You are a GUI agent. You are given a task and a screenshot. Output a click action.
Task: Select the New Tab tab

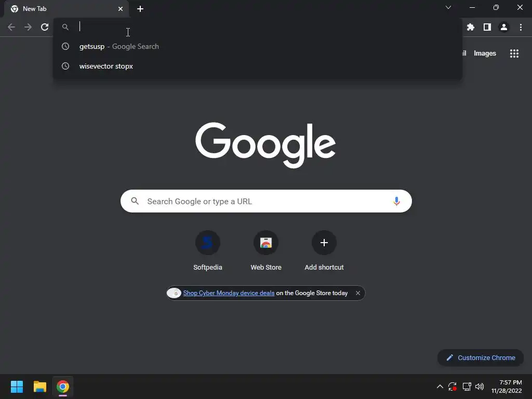pyautogui.click(x=66, y=9)
